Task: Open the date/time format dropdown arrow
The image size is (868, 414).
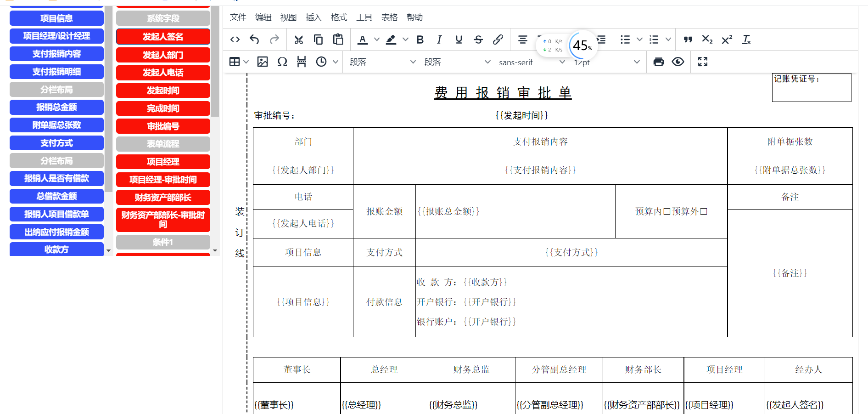Action: 336,62
